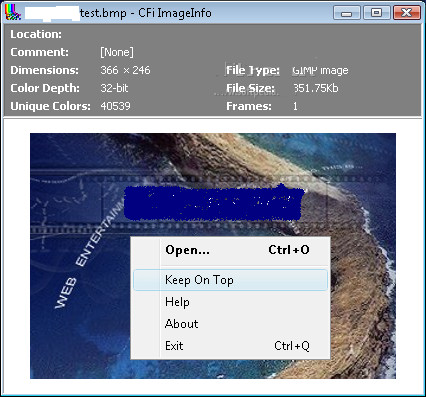Click the Dimensions label
Screen dimensions: 426x397
[44, 70]
